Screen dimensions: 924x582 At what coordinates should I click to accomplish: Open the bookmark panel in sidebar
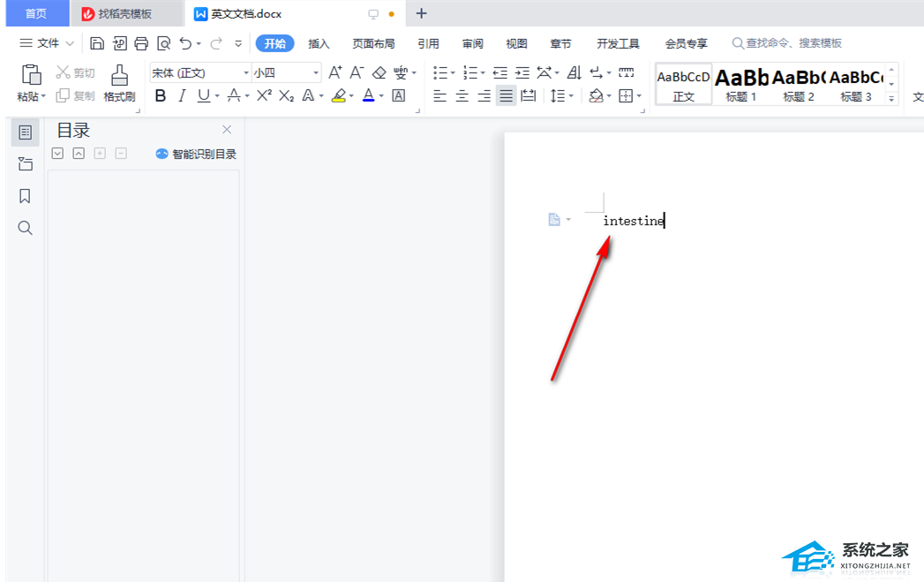25,196
